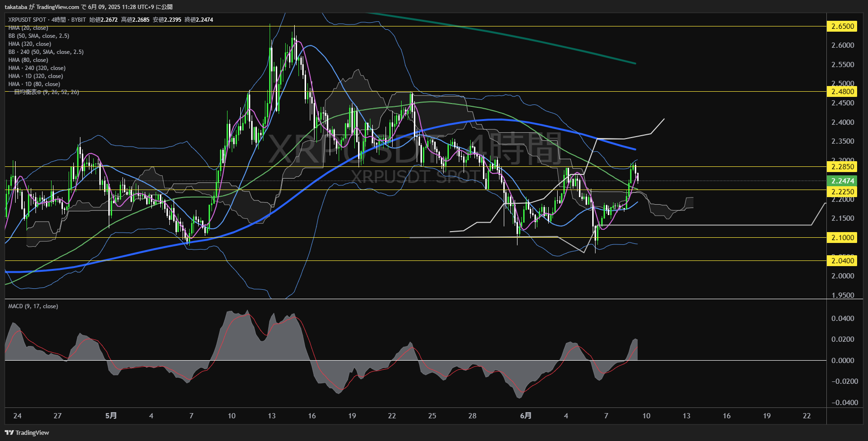Viewport: 868px width, 441px height.
Task: Select the XRPUSDT SPOT symbol legend title
Action: [46, 20]
